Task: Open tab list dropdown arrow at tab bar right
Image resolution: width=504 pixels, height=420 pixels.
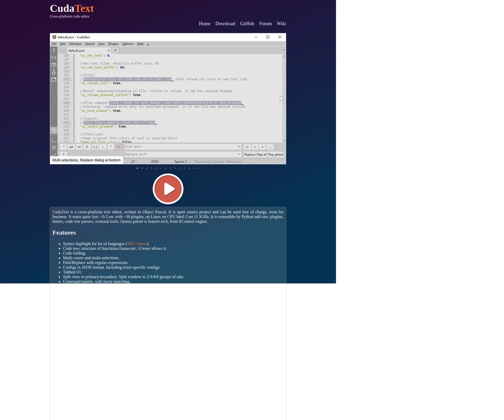Action: pos(284,50)
